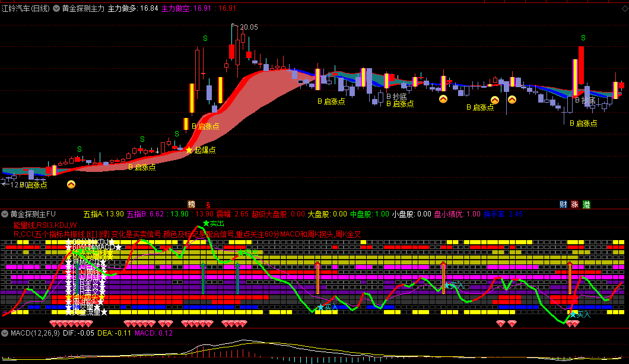Viewport: 629px width, 364px height.
Task: Click the 黄金探测主力 indicator name
Action: click(83, 8)
